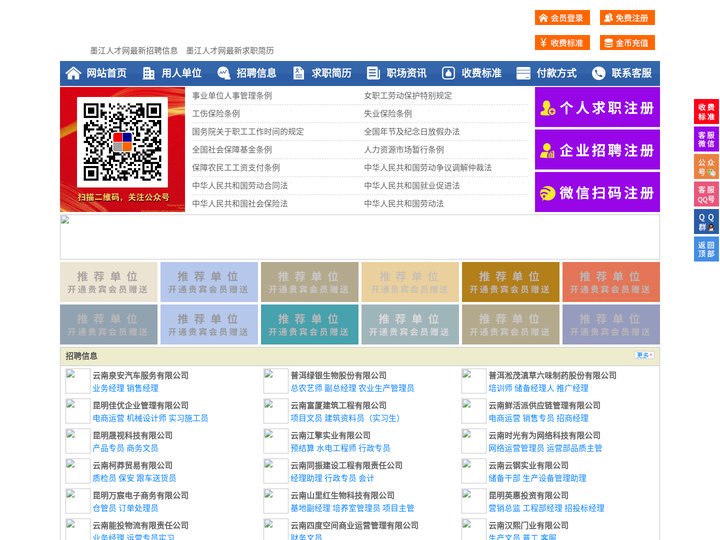Click company name 云南富厦建筑工程有限公司
720x540 pixels.
point(338,405)
